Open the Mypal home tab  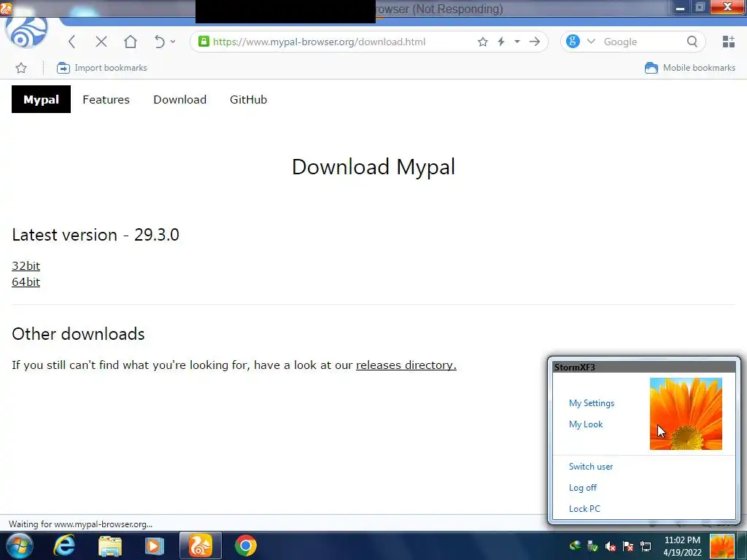pos(41,99)
